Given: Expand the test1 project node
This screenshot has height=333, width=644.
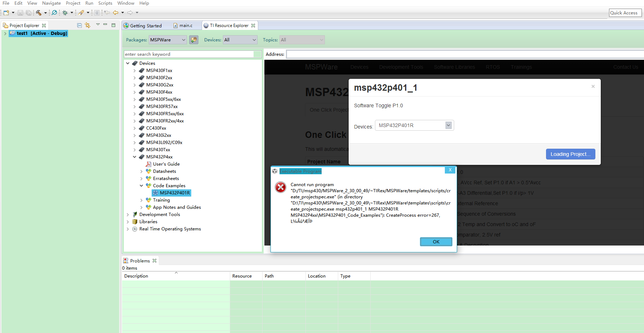Looking at the screenshot, I should point(5,33).
